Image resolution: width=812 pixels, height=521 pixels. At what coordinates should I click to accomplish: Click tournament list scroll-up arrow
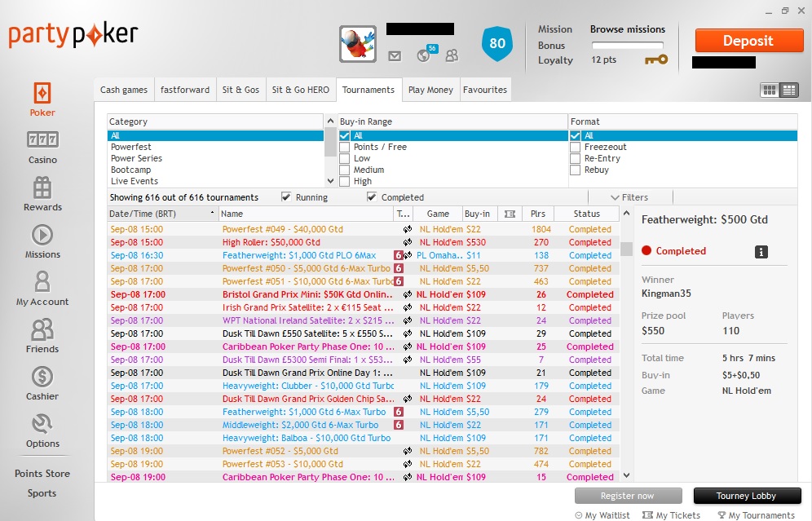point(626,213)
